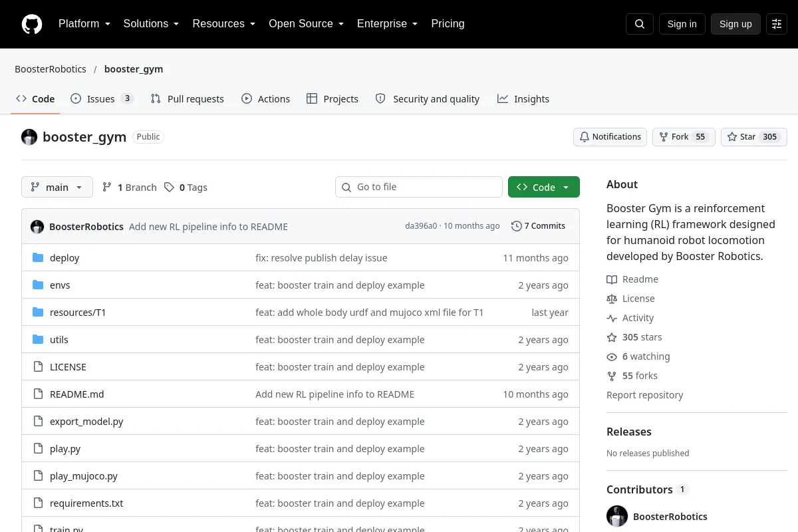798x532 pixels.
Task: Switch to the Actions tab
Action: point(266,99)
